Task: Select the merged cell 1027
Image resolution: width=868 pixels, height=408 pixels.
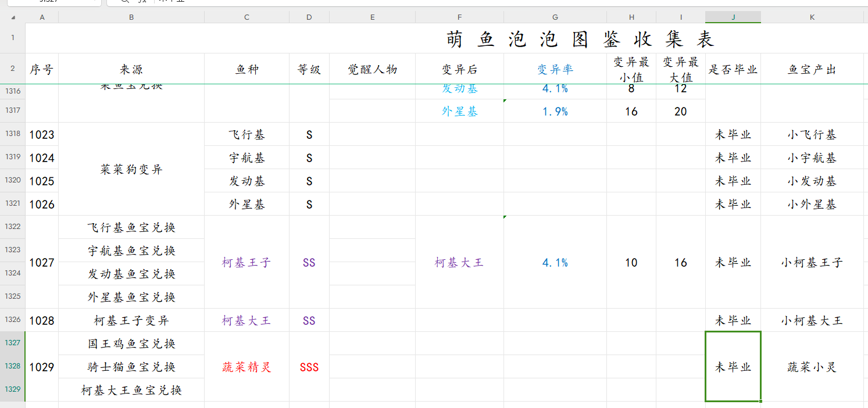Action: (42, 262)
